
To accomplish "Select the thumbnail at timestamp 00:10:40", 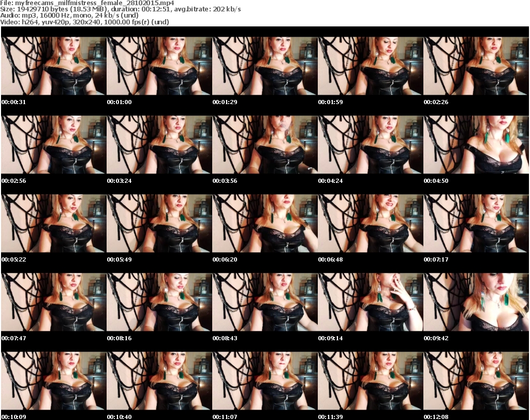I will (x=159, y=381).
